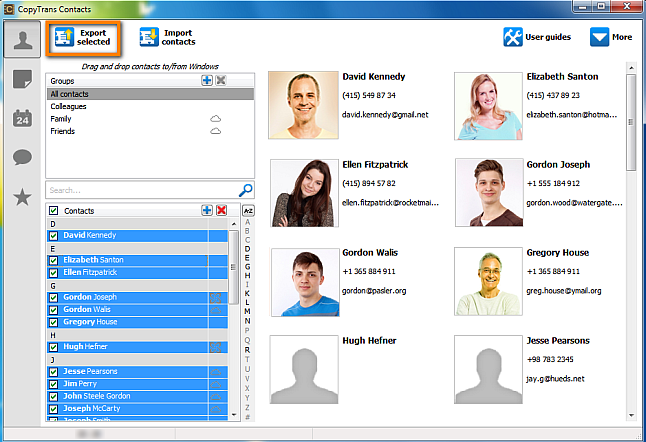Click the account icon on Gordon Joseph row
This screenshot has height=442, width=646.
(x=215, y=297)
